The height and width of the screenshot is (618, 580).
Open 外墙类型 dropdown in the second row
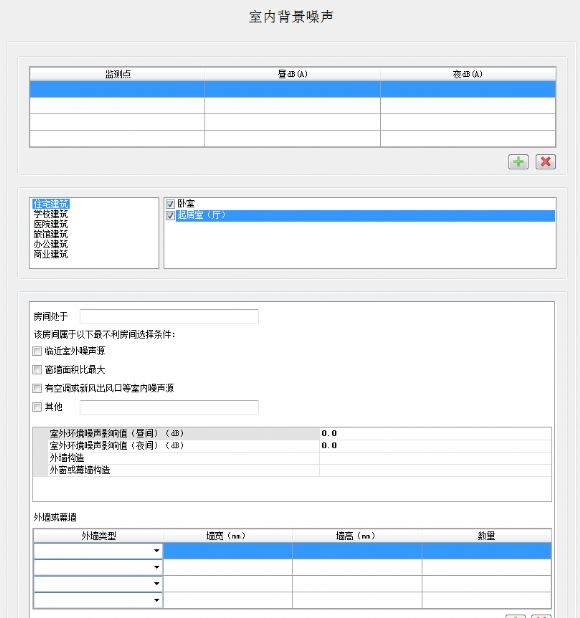pos(156,567)
